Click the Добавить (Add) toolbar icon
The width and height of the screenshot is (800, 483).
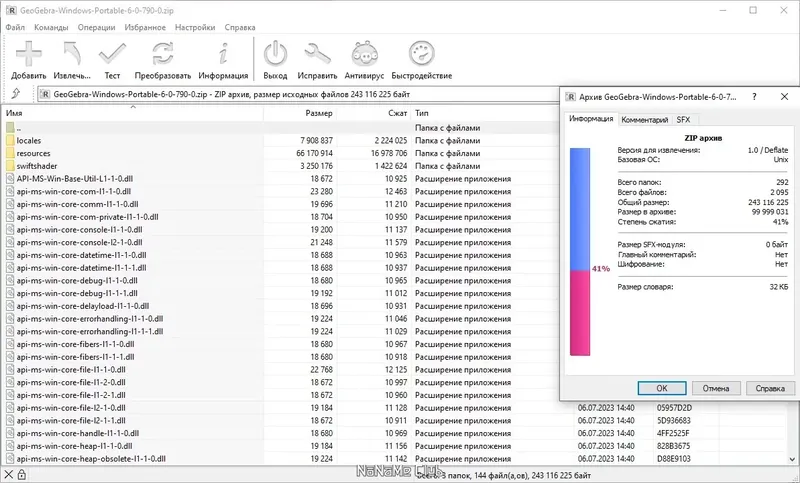pos(29,54)
